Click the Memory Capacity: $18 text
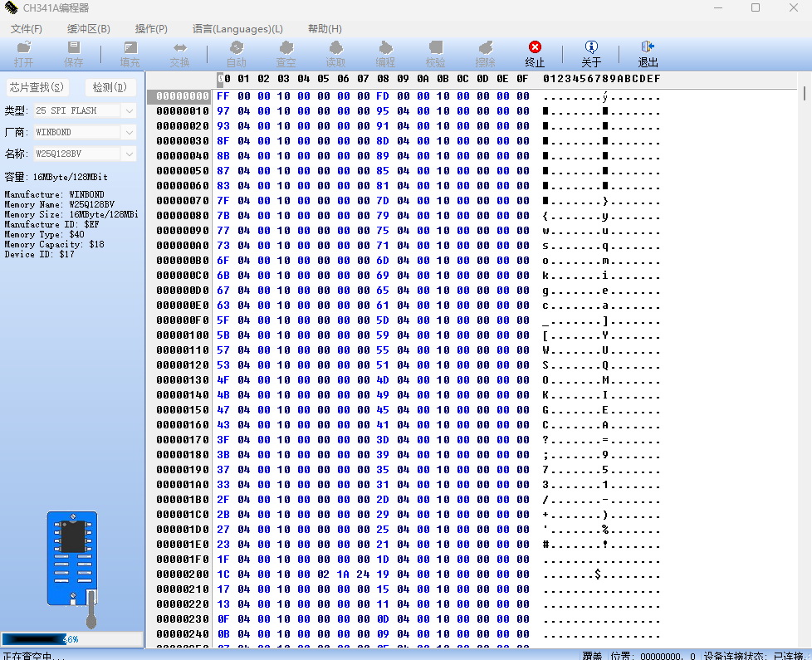This screenshot has height=660, width=812. (x=54, y=244)
